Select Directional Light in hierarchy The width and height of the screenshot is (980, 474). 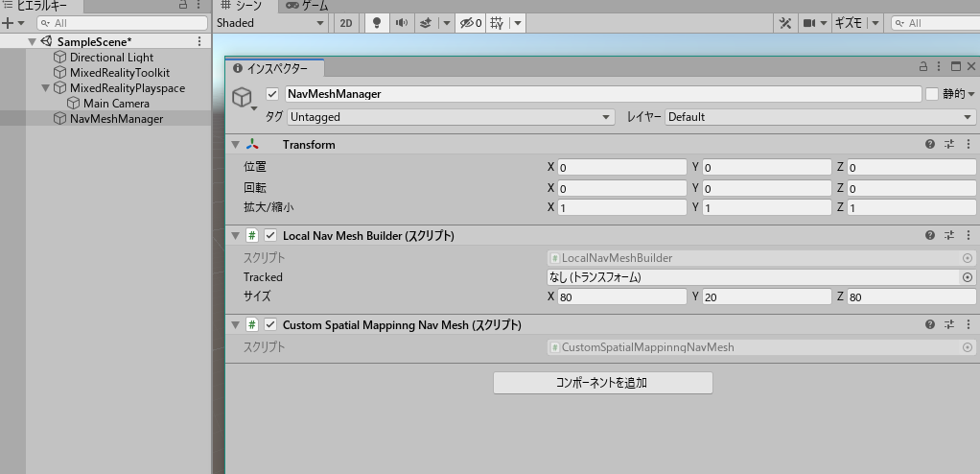pyautogui.click(x=111, y=58)
